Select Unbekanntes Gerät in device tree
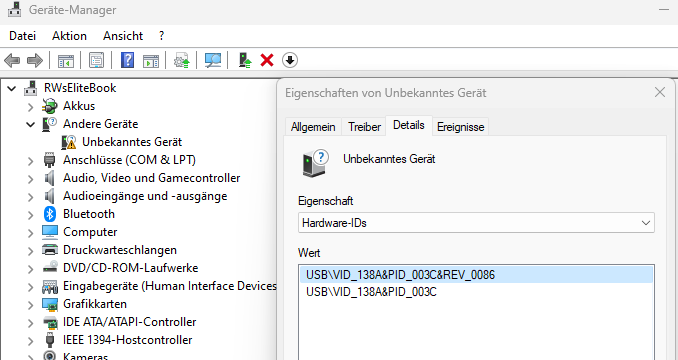The image size is (678, 360). pyautogui.click(x=132, y=142)
